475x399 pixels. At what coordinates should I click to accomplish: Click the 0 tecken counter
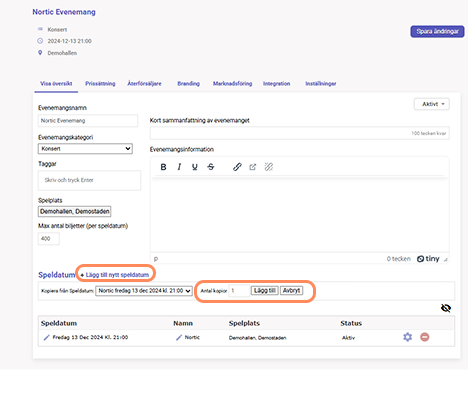pos(399,259)
